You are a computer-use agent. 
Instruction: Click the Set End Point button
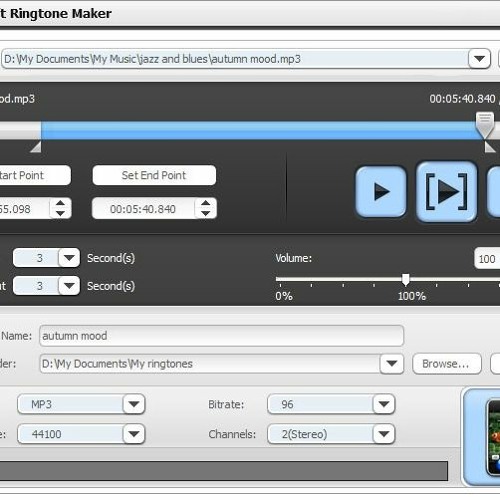coord(154,175)
